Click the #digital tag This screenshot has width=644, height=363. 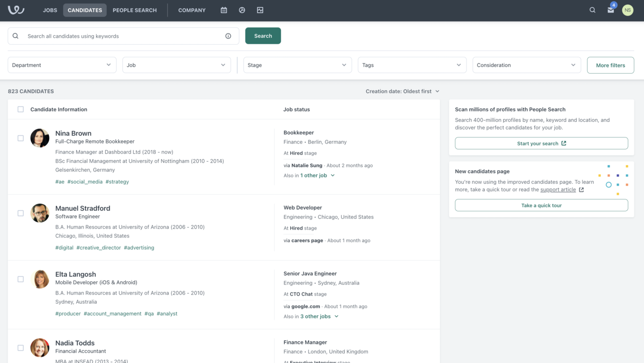(x=64, y=248)
